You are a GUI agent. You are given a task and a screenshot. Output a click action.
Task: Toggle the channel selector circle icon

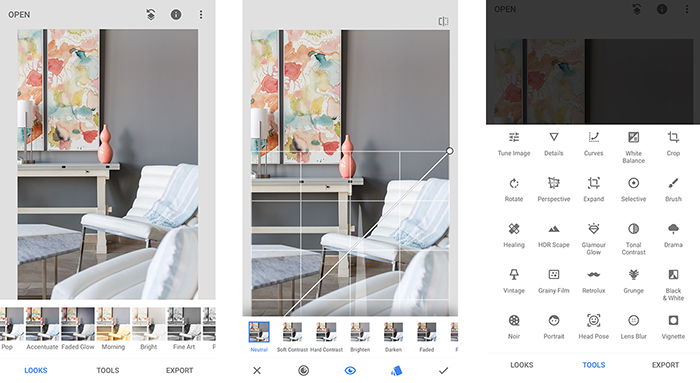pyautogui.click(x=304, y=371)
